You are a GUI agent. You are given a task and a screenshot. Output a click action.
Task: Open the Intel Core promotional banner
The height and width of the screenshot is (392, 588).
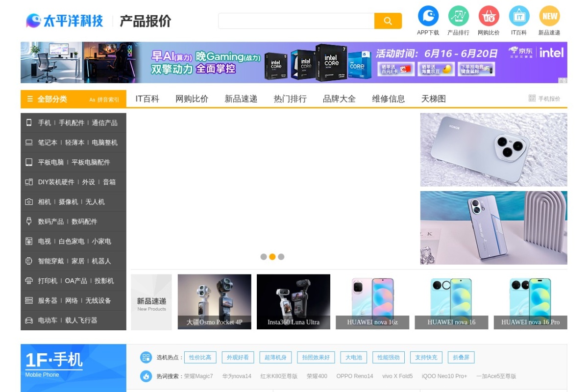(x=294, y=62)
